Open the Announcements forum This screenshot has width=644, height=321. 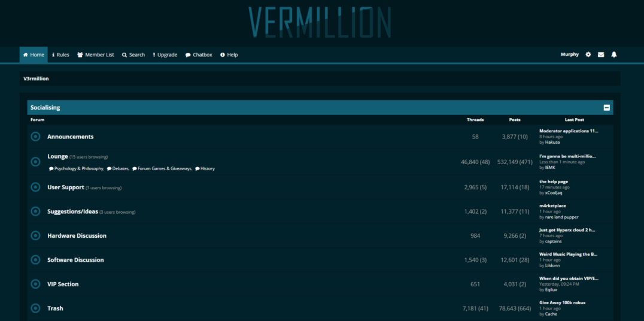[x=70, y=137]
